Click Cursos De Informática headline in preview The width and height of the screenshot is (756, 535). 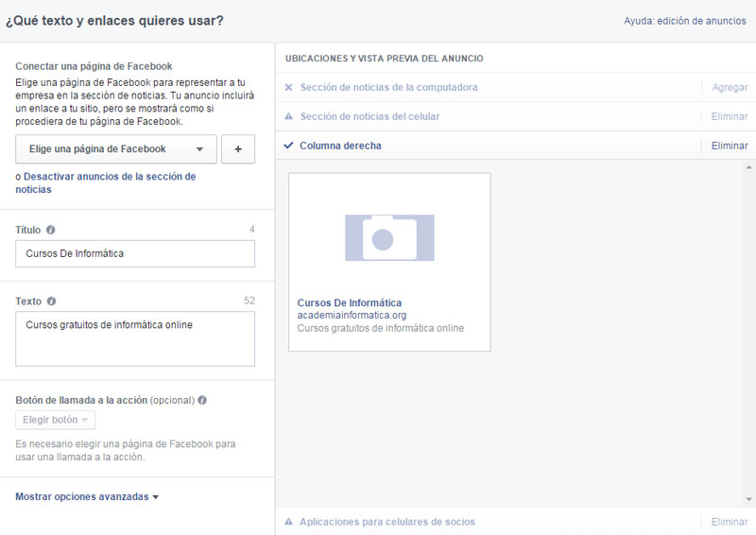(x=349, y=303)
